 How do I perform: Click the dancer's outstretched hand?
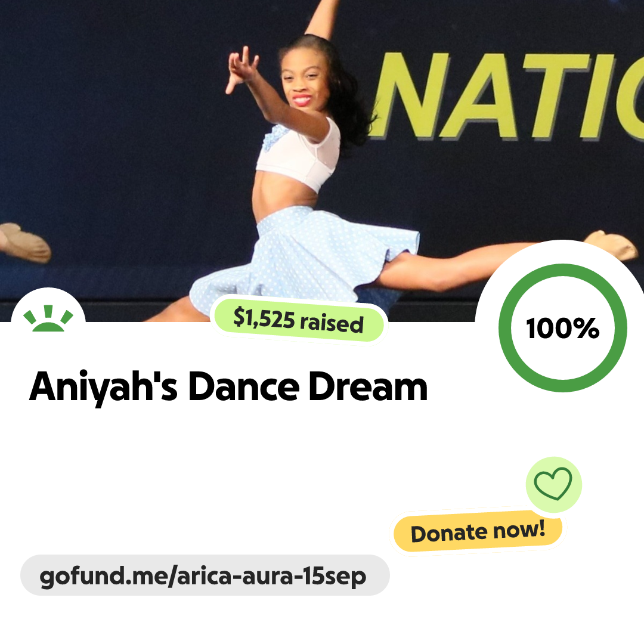click(242, 69)
